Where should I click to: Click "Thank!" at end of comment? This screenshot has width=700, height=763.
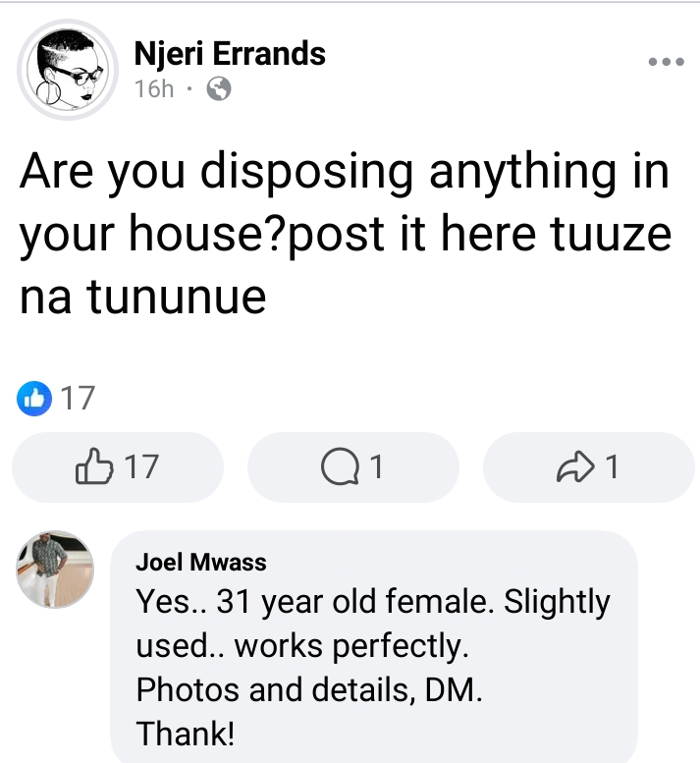187,733
